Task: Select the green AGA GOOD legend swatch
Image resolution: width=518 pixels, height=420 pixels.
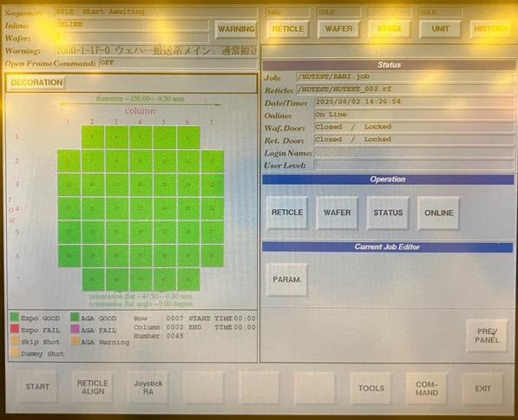Action: click(x=75, y=318)
